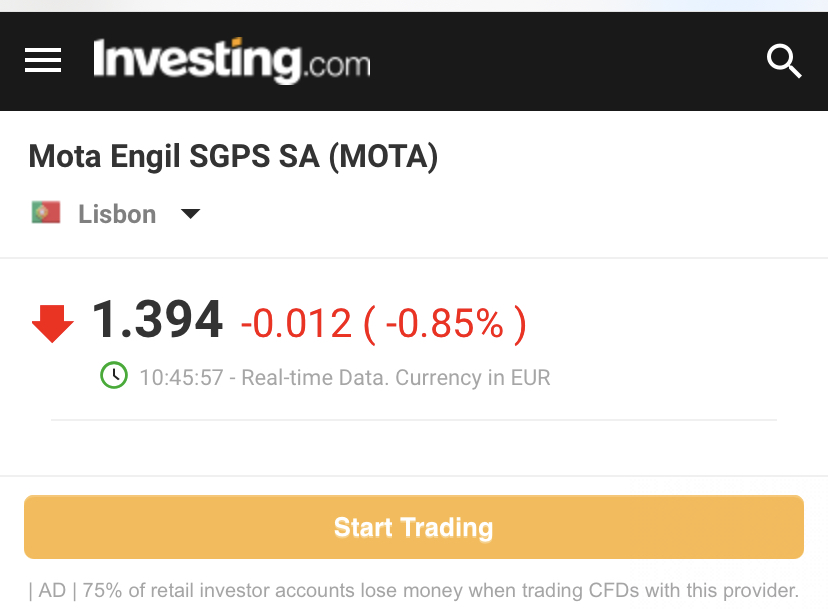Image resolution: width=828 pixels, height=609 pixels.
Task: Click the Mota Engil SGPS SA title
Action: click(176, 157)
